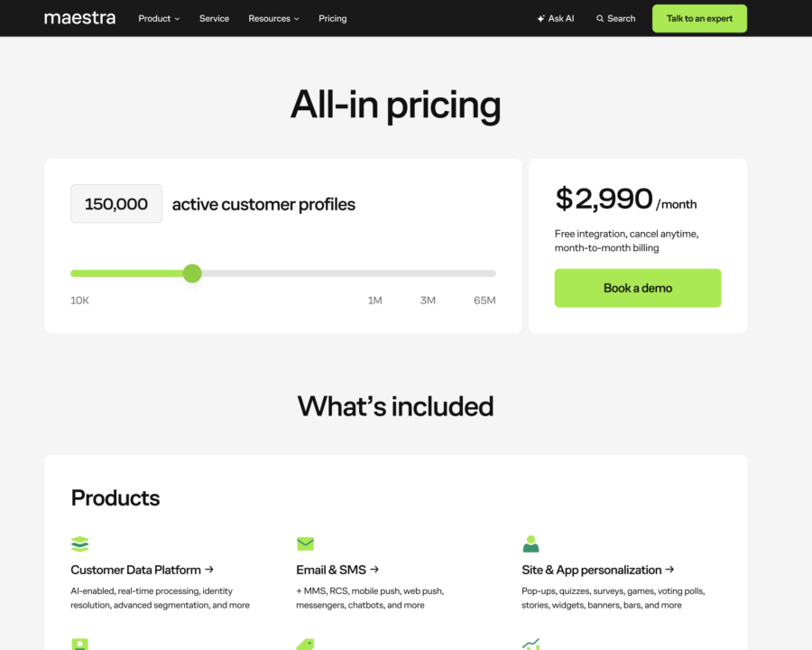Select the 65M label under slider
The height and width of the screenshot is (650, 812).
(x=484, y=300)
